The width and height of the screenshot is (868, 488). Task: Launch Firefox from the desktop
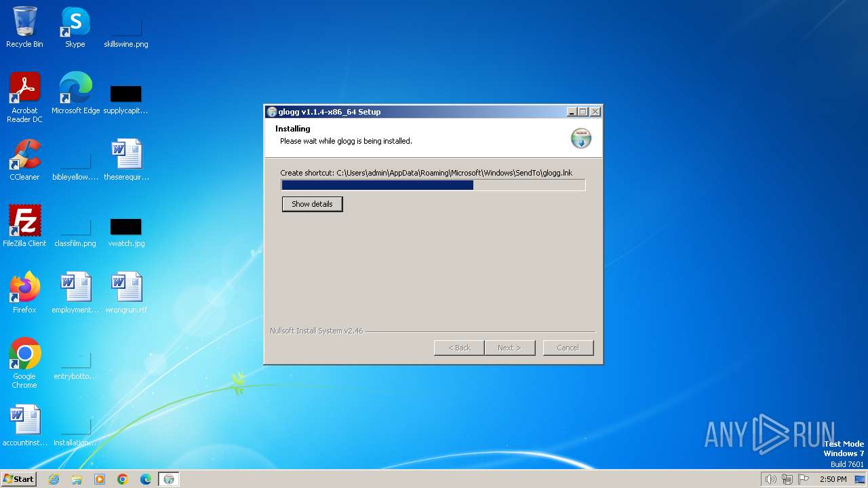click(x=24, y=293)
